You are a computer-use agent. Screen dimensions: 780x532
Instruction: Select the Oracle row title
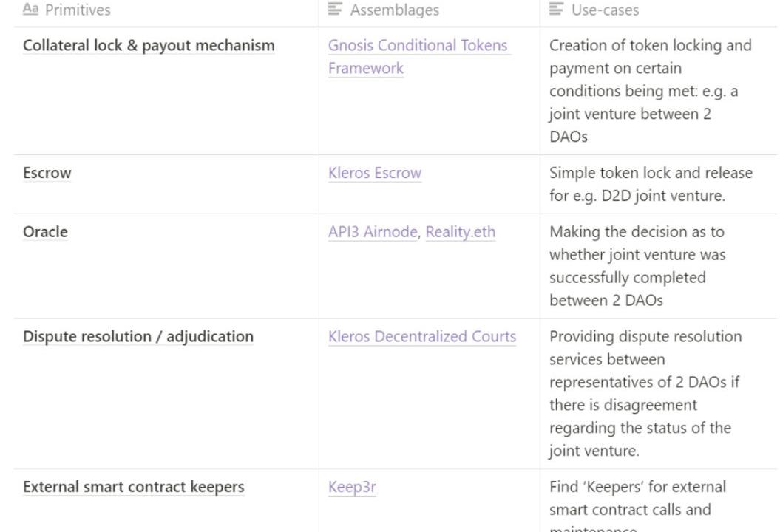45,232
